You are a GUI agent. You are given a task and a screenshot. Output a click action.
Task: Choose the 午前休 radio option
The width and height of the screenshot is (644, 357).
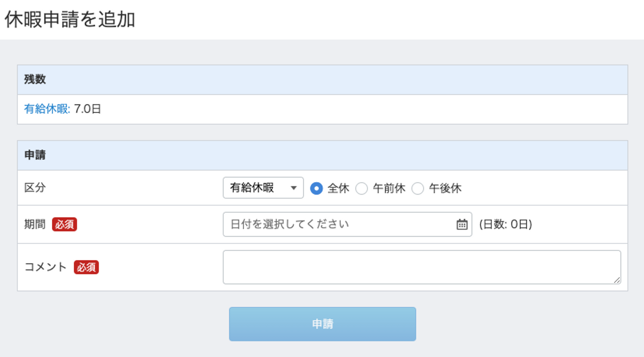pos(361,188)
